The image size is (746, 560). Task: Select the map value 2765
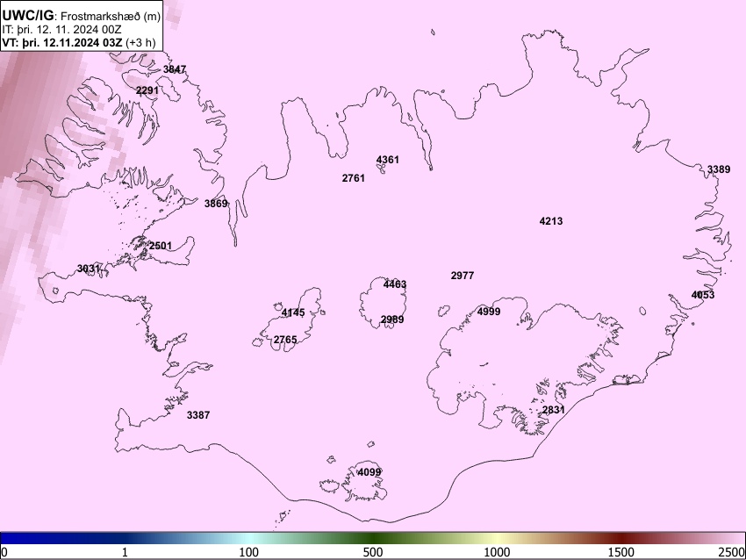[285, 340]
